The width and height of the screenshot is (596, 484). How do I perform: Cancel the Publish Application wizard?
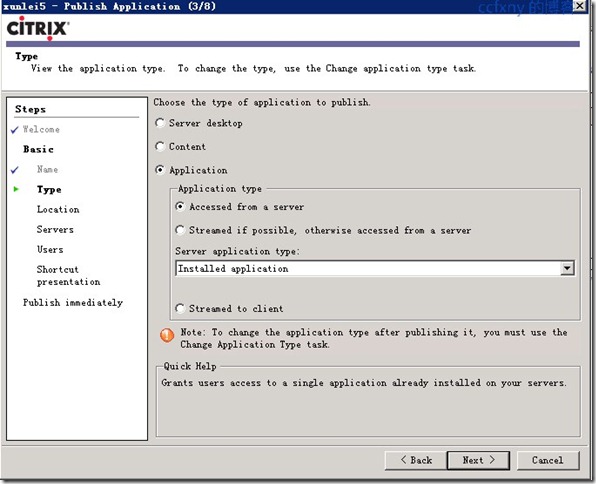click(x=548, y=460)
